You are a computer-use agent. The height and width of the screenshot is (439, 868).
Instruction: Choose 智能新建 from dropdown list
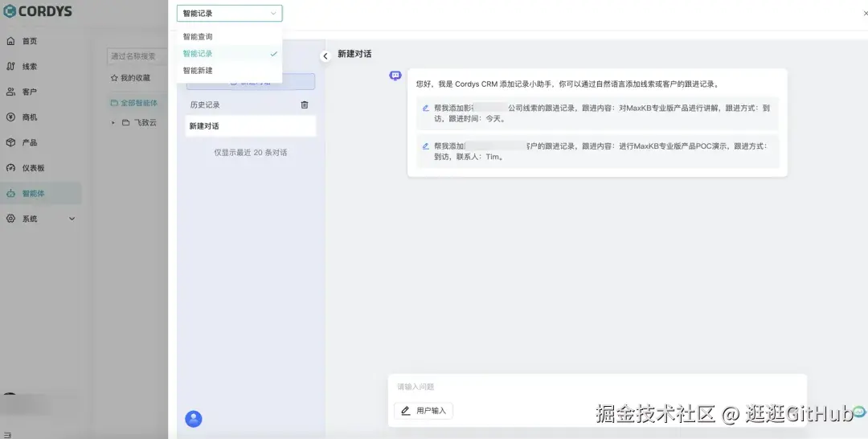[229, 70]
